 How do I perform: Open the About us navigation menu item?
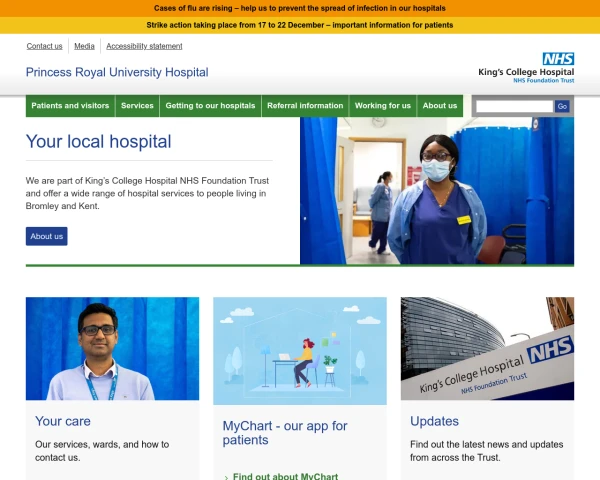pos(440,106)
